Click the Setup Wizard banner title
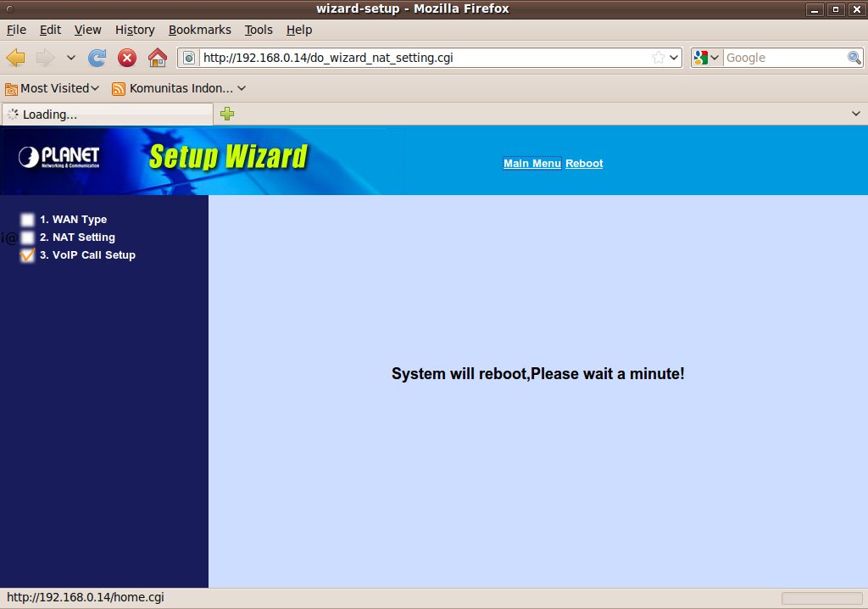 pyautogui.click(x=229, y=157)
